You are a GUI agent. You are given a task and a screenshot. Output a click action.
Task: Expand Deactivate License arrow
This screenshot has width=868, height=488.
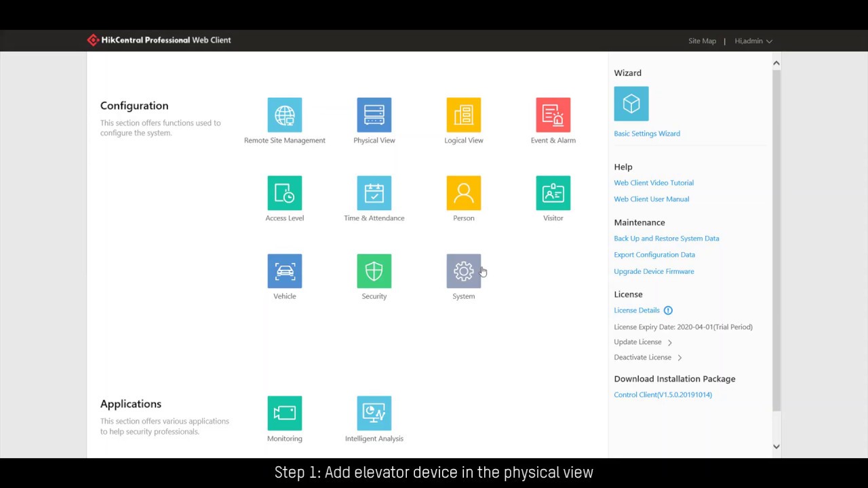(679, 358)
